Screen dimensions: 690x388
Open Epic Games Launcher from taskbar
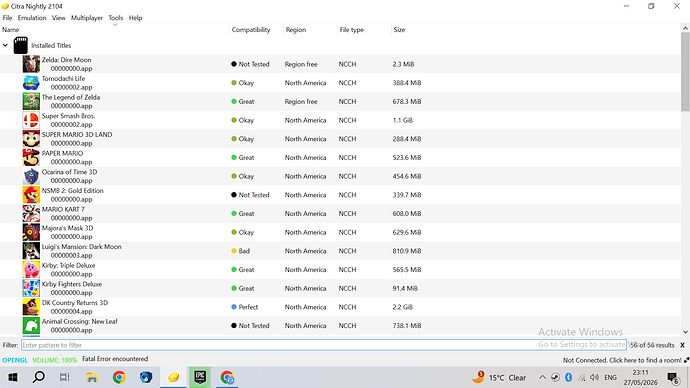[x=200, y=377]
